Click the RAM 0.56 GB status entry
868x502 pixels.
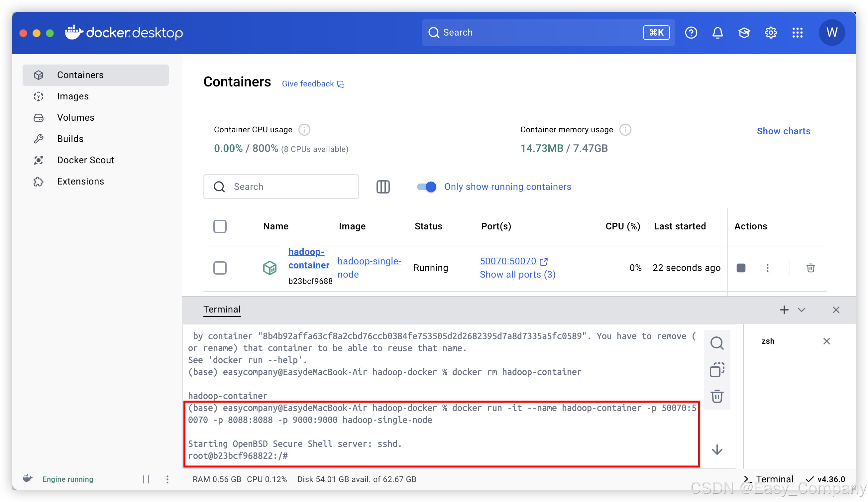(x=217, y=479)
